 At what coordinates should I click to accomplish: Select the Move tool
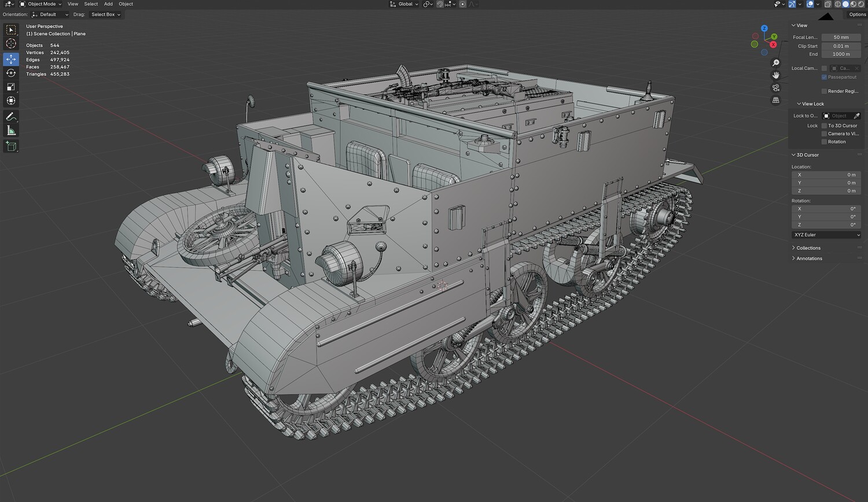pos(11,59)
